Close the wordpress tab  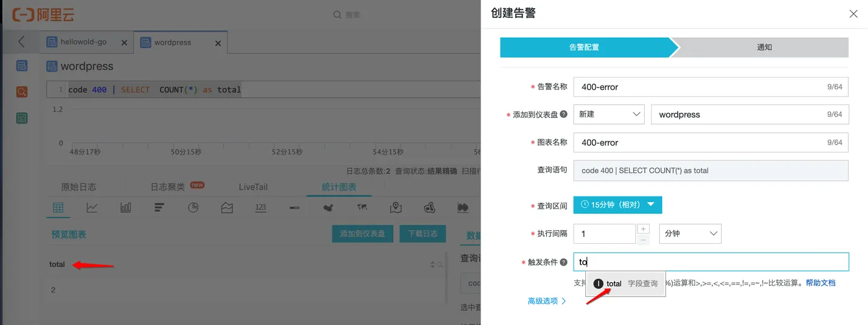[x=218, y=43]
